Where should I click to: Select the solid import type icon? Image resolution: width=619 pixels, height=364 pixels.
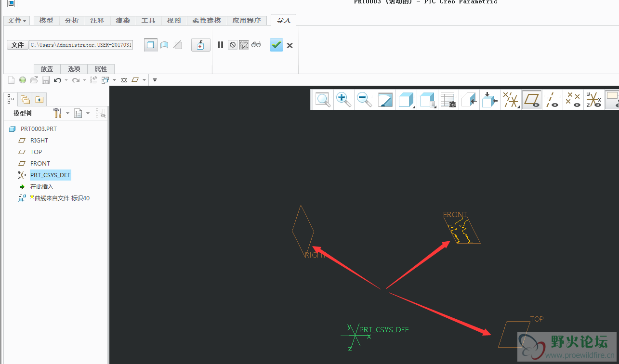(x=151, y=45)
